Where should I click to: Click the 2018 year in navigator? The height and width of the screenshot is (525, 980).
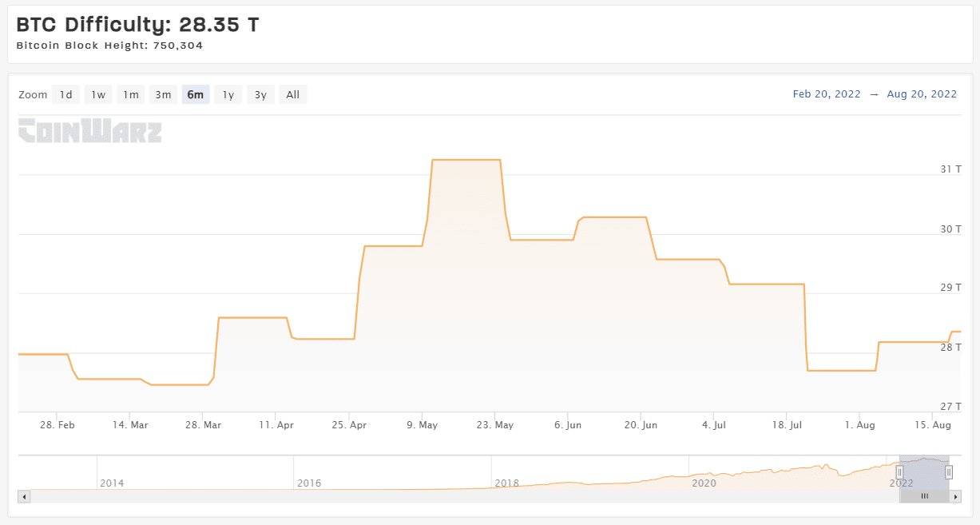507,483
